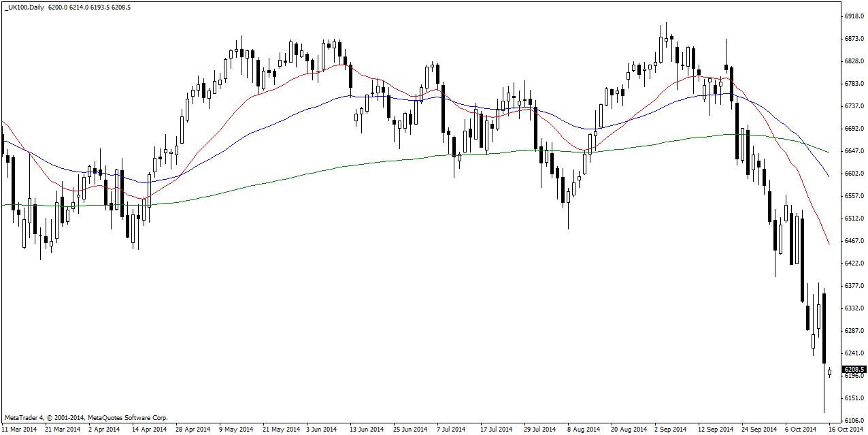The image size is (868, 435).
Task: Select the highlighted current price label 6208.5
Action: point(854,369)
